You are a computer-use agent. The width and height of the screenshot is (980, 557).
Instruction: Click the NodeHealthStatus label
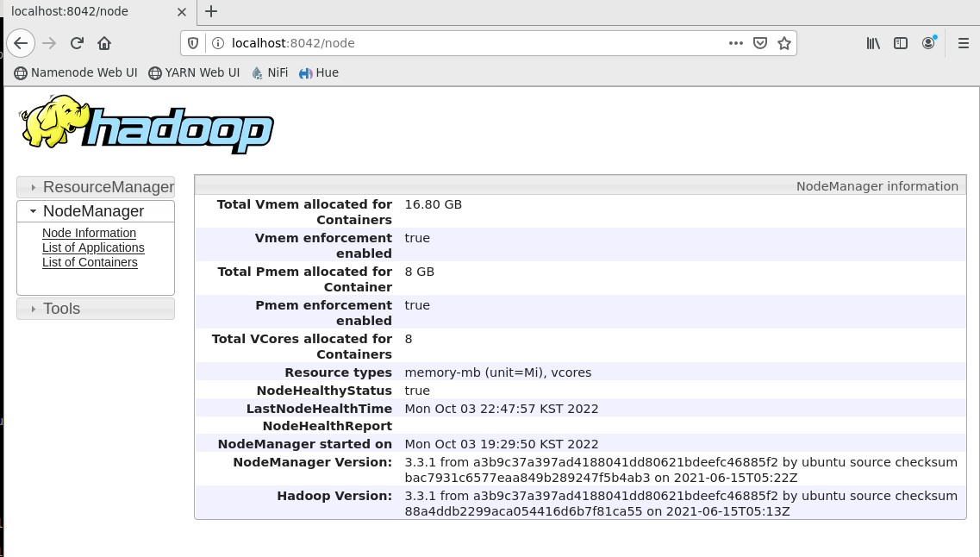click(324, 391)
